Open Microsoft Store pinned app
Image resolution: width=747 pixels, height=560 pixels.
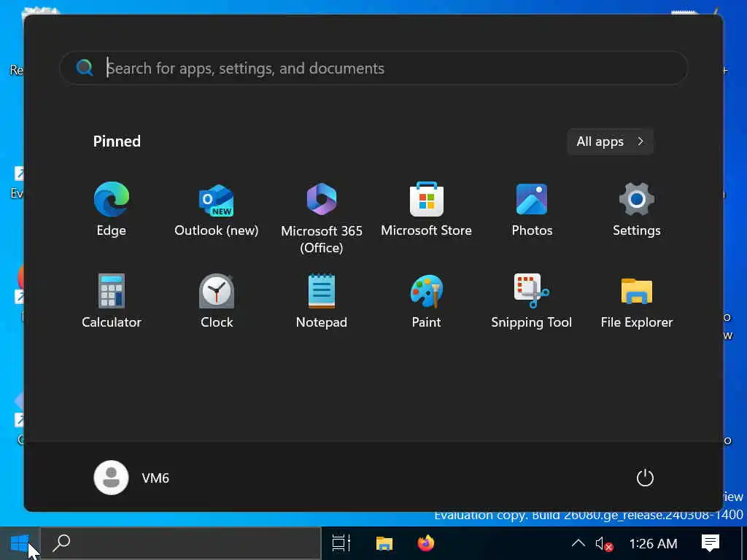point(426,209)
